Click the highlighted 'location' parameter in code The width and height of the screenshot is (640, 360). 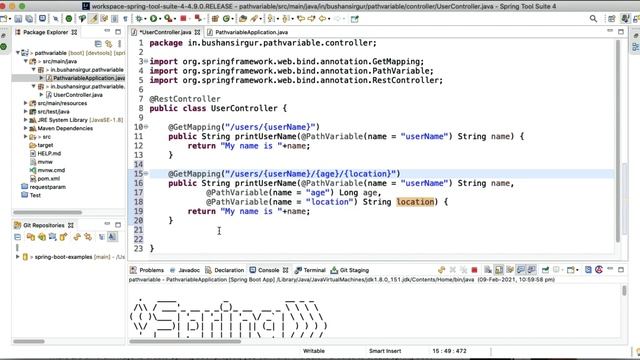click(x=415, y=202)
